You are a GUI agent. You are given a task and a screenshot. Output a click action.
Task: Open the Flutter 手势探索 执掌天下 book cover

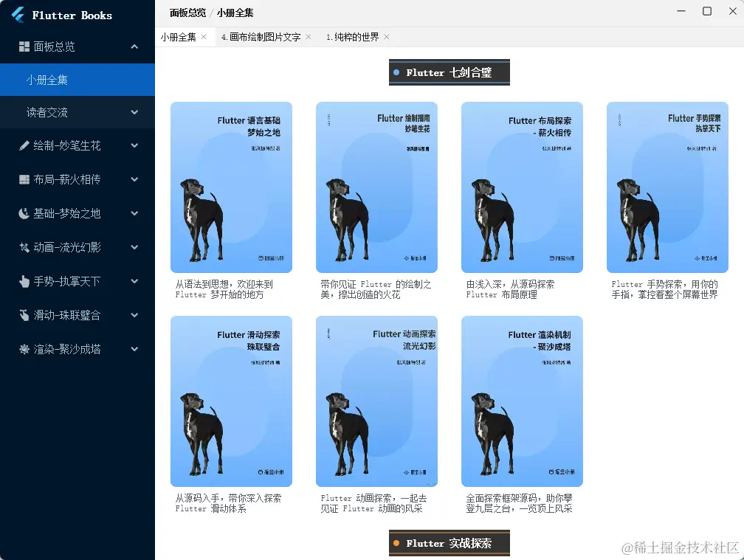point(667,187)
